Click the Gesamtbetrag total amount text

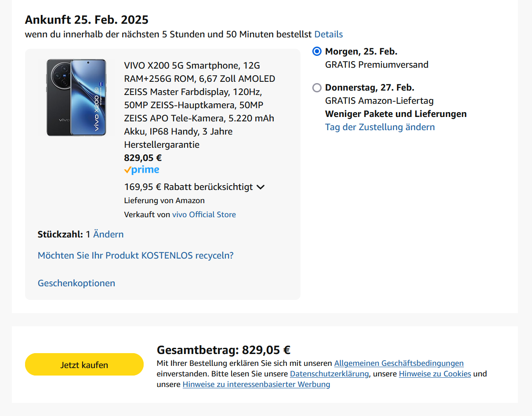224,350
